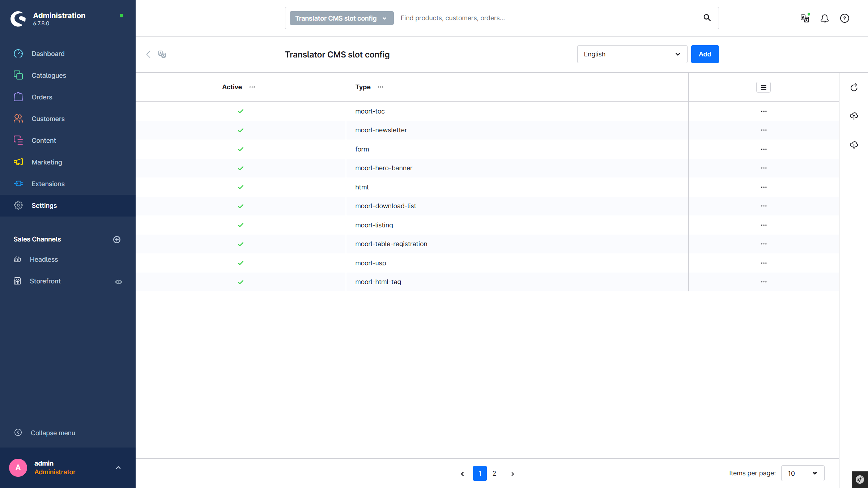Toggle active checkmark for moorl-toc row

pyautogui.click(x=241, y=111)
